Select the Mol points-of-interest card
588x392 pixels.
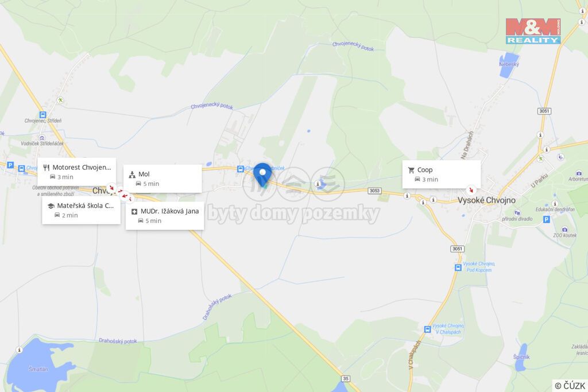click(x=163, y=178)
